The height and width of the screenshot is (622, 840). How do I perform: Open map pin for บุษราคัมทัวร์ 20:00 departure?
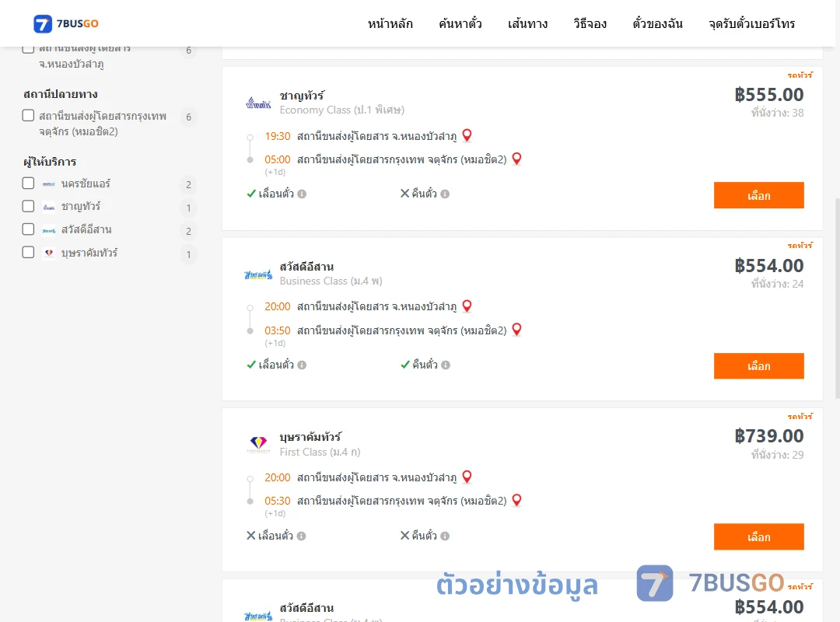[x=467, y=477]
